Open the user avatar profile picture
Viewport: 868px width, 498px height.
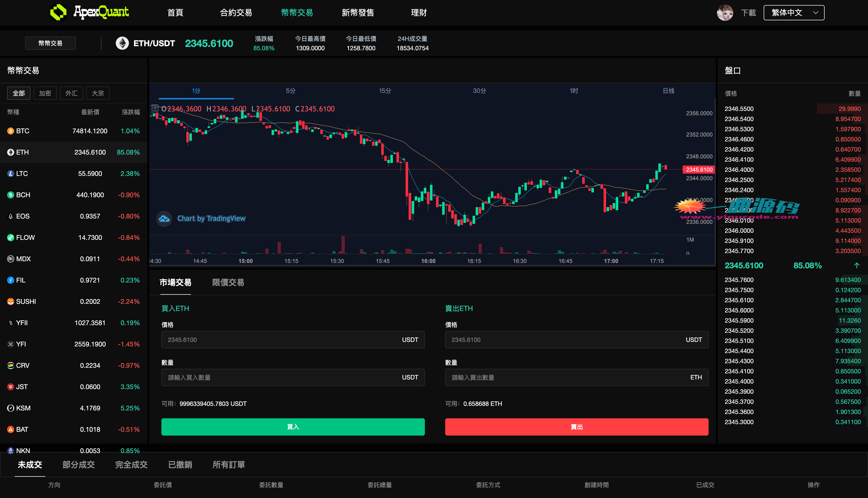pyautogui.click(x=724, y=13)
